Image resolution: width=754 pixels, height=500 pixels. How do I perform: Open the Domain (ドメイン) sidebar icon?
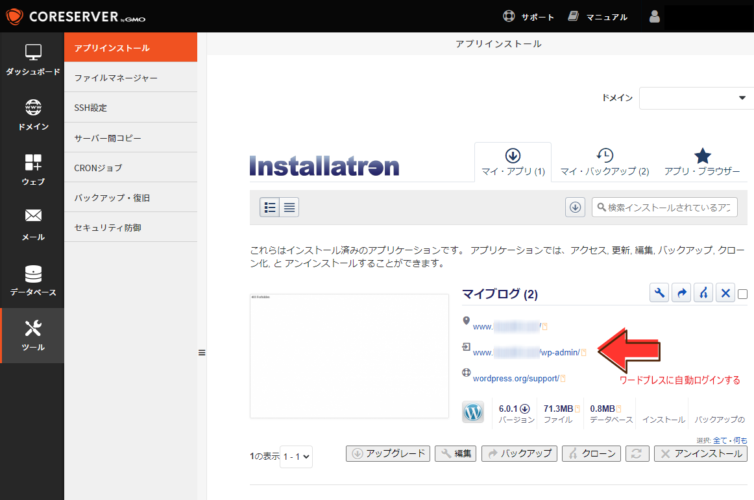pos(33,115)
